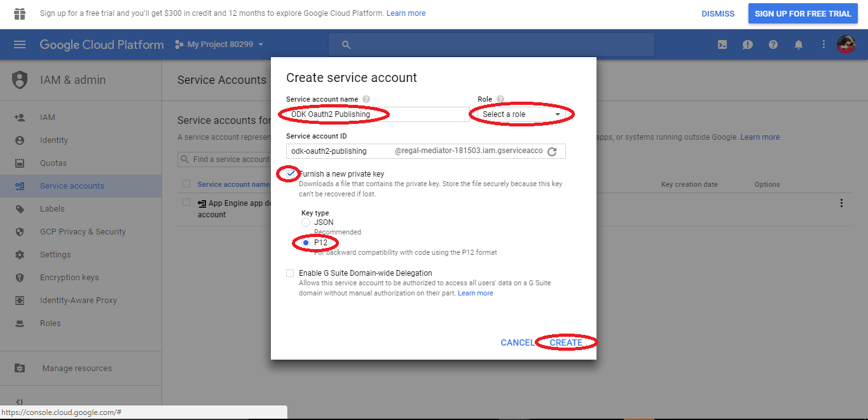Open Encryption keys page in sidebar
868x420 pixels.
point(69,277)
